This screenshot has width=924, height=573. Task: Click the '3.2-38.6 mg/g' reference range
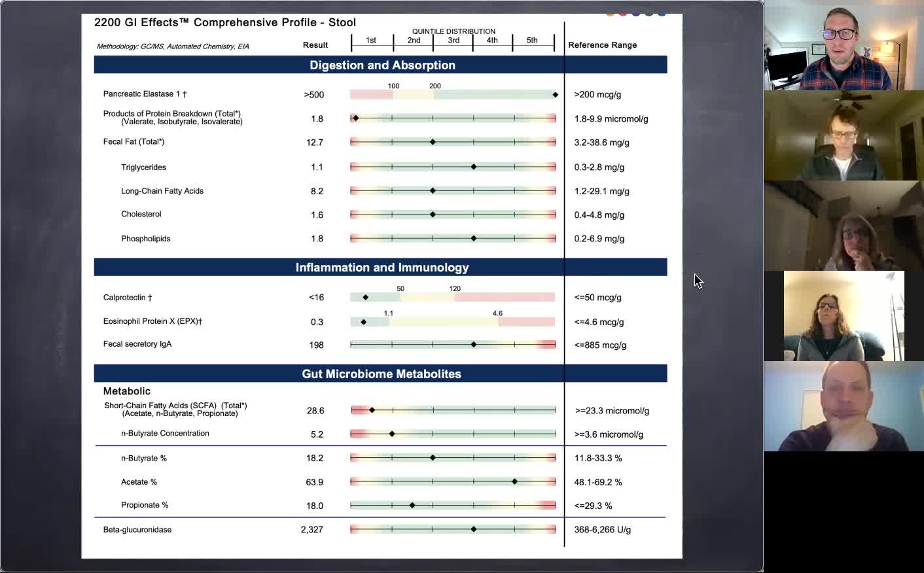(x=601, y=143)
